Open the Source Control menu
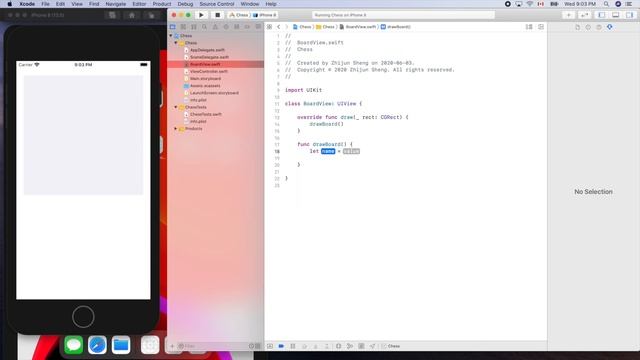The width and height of the screenshot is (640, 360). [217, 4]
